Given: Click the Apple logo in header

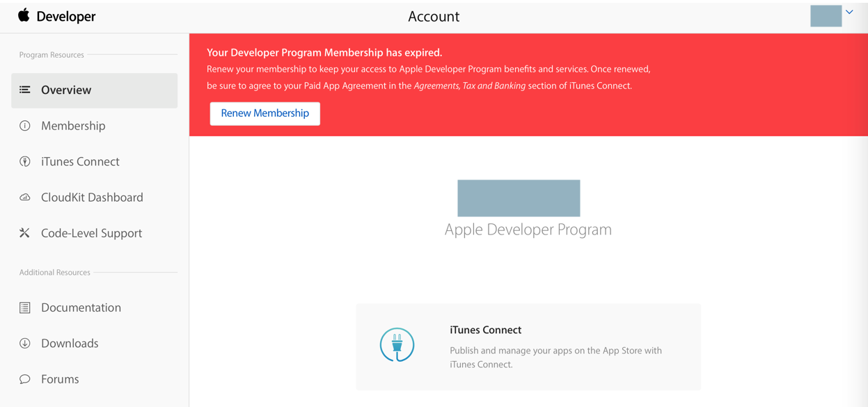Looking at the screenshot, I should [24, 15].
